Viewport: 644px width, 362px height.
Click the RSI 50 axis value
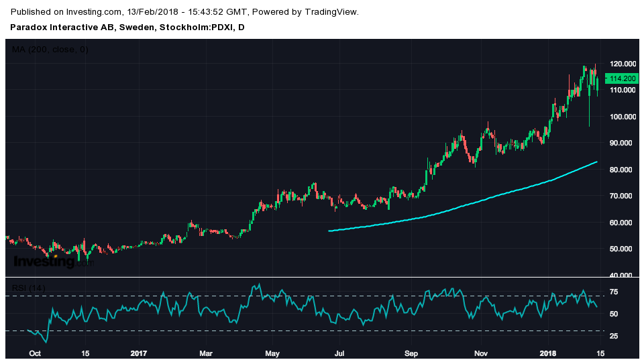pyautogui.click(x=614, y=314)
